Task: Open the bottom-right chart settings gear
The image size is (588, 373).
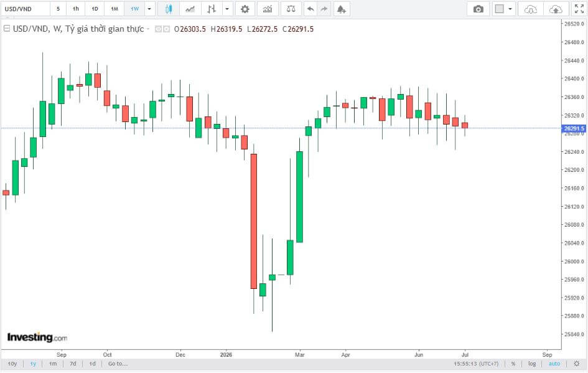Action: [577, 364]
